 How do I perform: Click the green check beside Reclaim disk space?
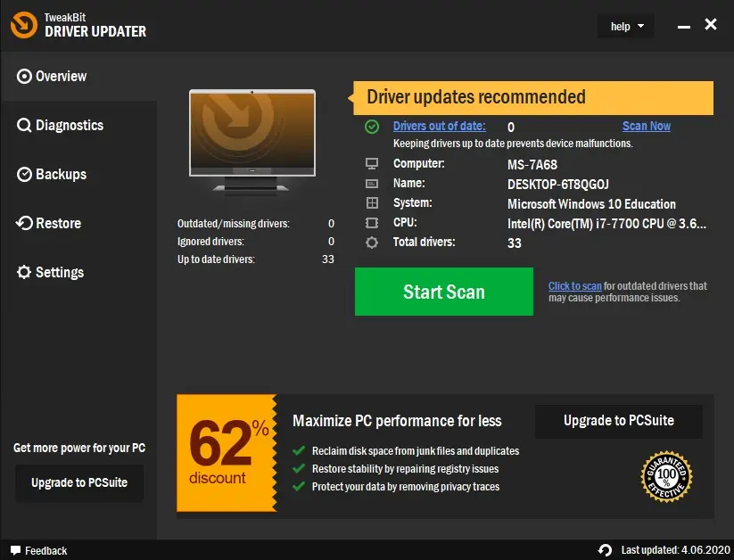click(299, 451)
